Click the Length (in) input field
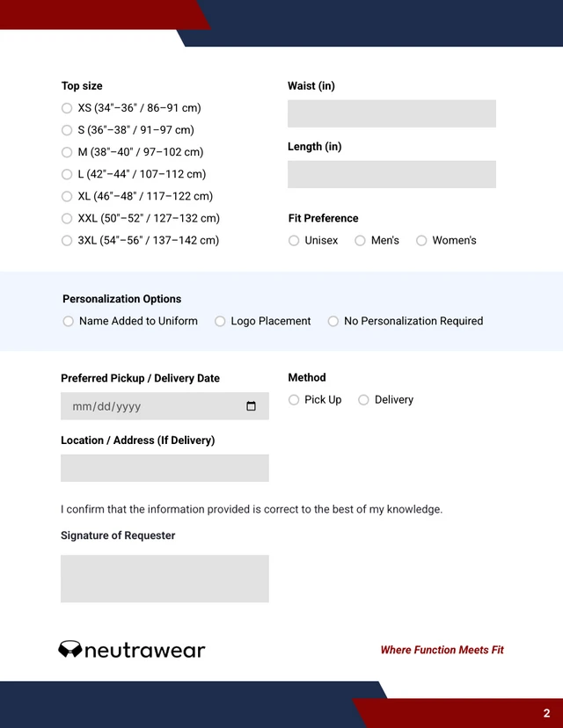Screen dimensions: 563x728 tap(391, 174)
